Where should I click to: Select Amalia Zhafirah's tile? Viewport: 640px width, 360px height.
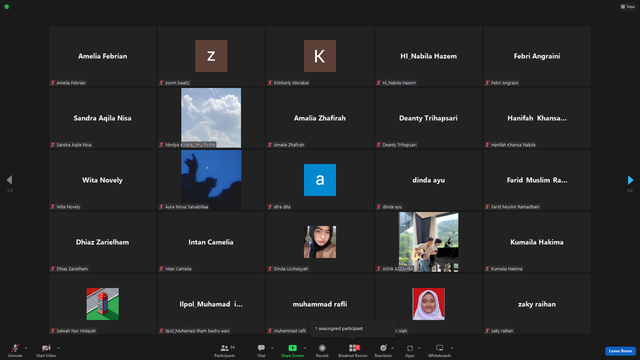point(320,118)
